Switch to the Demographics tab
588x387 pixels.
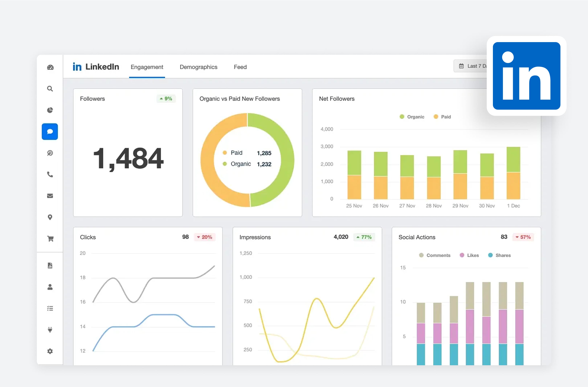tap(199, 67)
